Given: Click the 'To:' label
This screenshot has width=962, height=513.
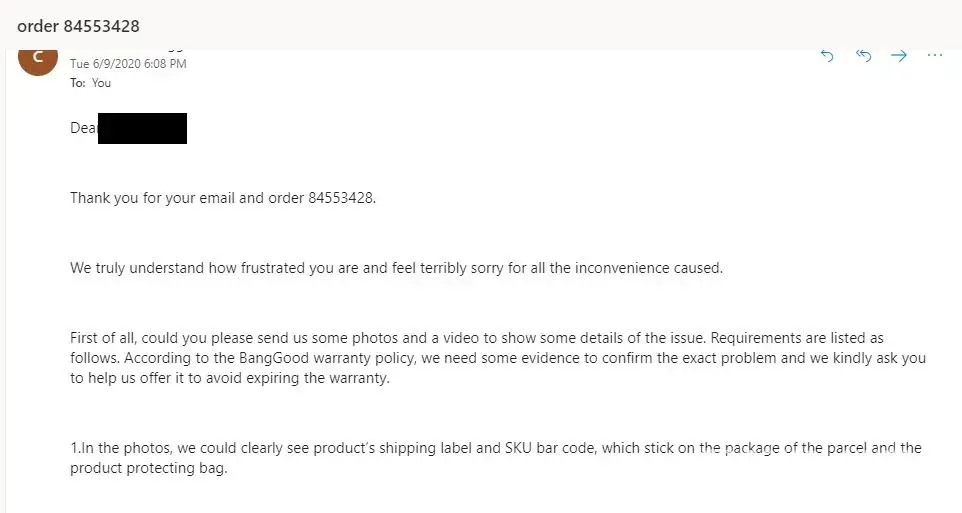Looking at the screenshot, I should 77,83.
